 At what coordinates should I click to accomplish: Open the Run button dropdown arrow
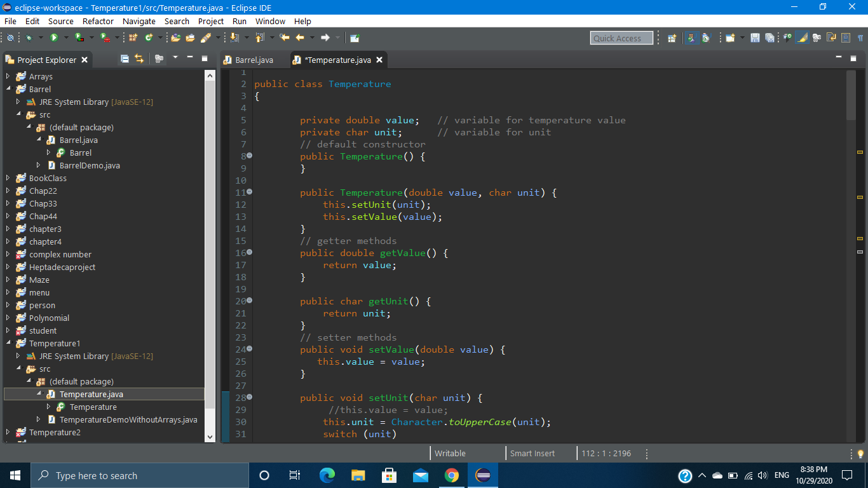(x=65, y=37)
